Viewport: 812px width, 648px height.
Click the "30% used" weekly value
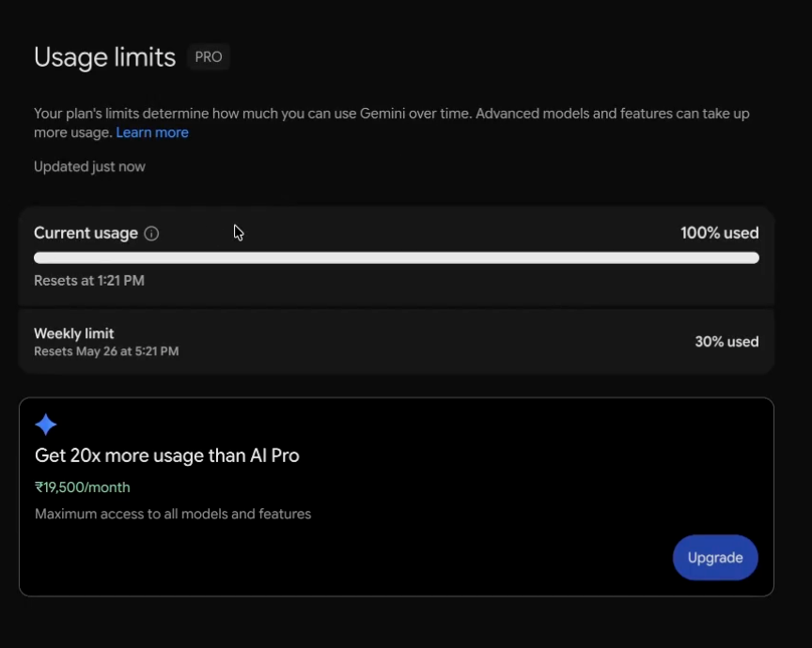click(x=726, y=342)
